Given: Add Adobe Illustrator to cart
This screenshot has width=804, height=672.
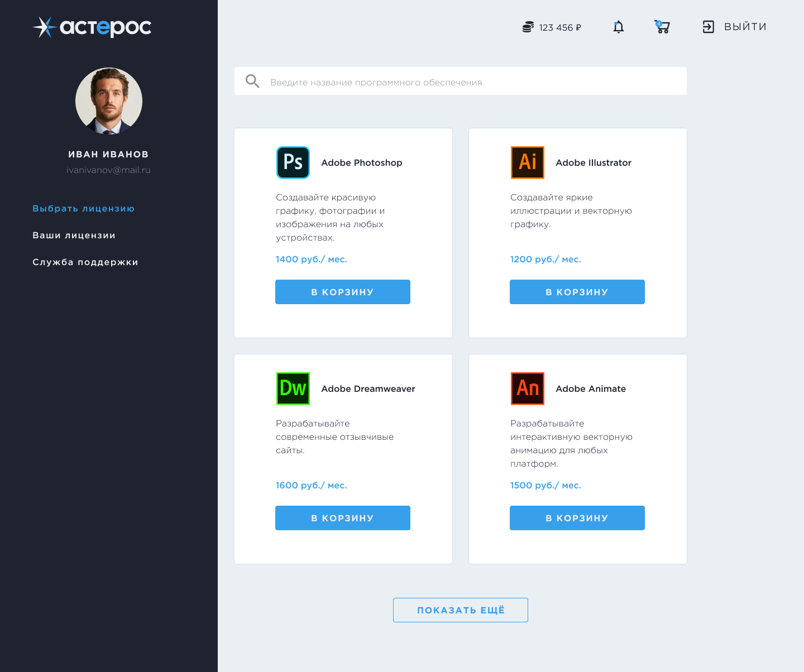Looking at the screenshot, I should pos(577,292).
